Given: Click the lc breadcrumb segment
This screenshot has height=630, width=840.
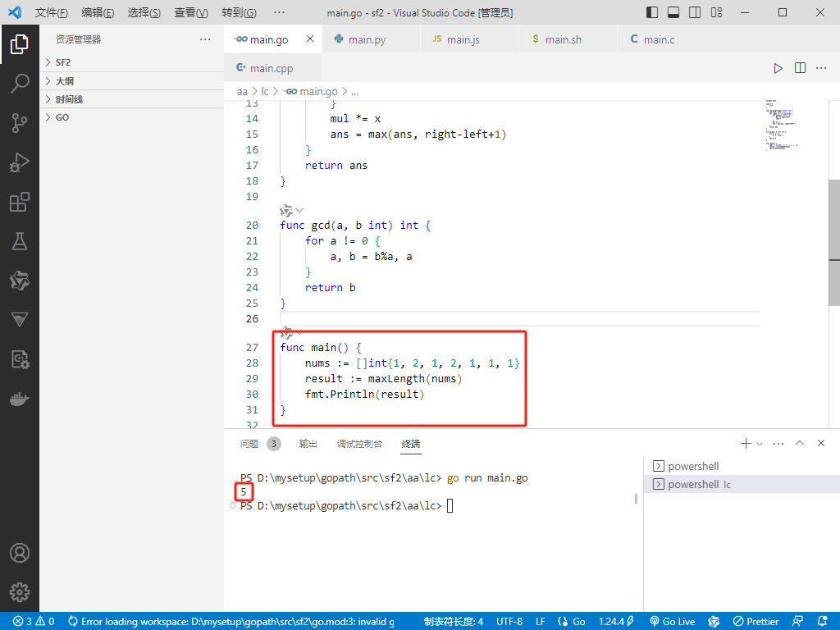Looking at the screenshot, I should pyautogui.click(x=265, y=92).
